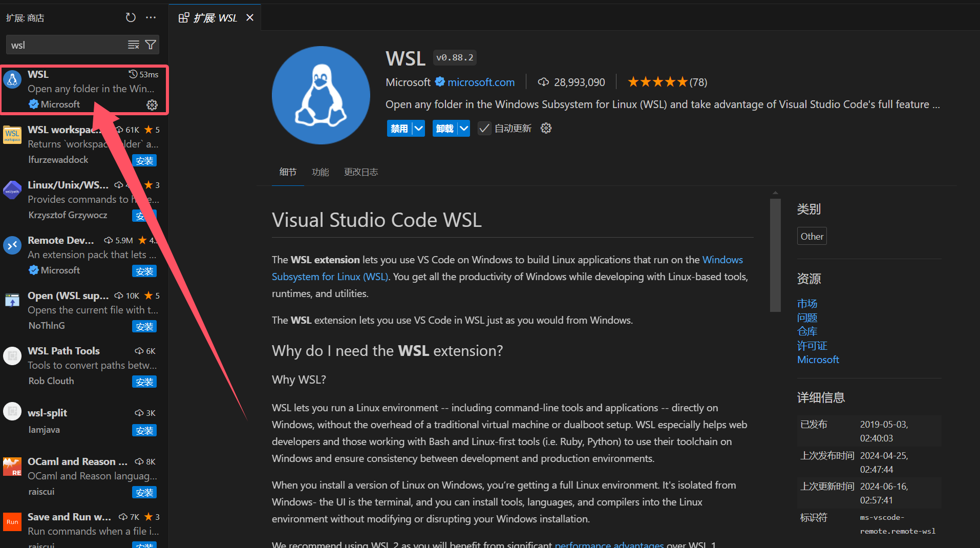Click the five-star rating (78)
Viewport: 980px width, 548px height.
click(667, 82)
